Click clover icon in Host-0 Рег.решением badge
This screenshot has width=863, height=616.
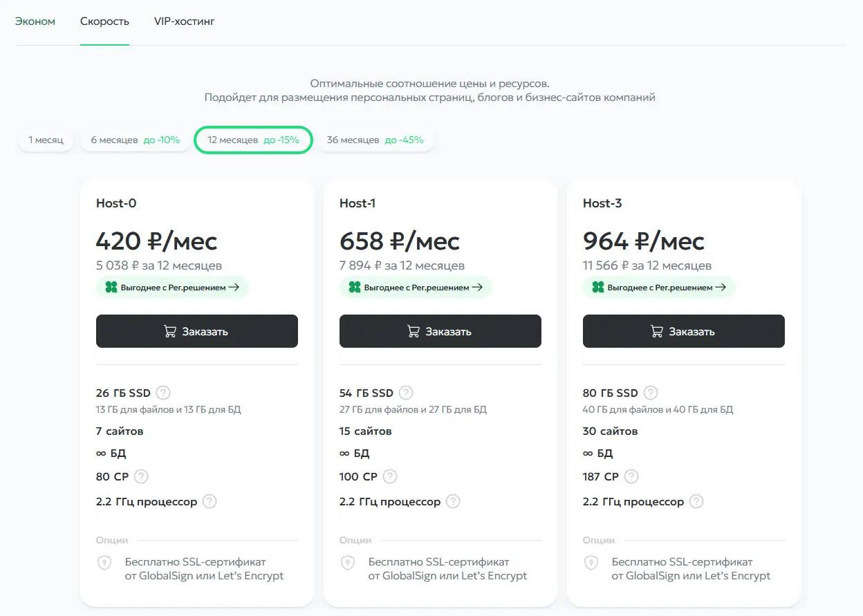[x=111, y=287]
